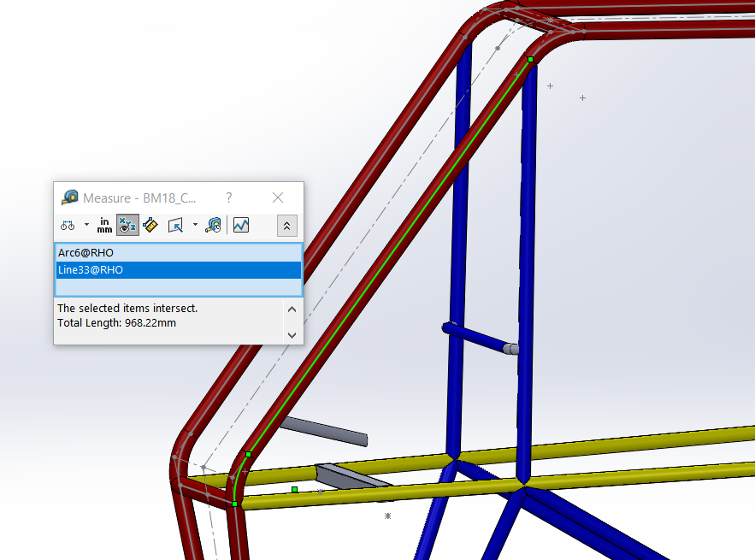The height and width of the screenshot is (560, 755).
Task: Close the Measure dialog
Action: pos(278,197)
